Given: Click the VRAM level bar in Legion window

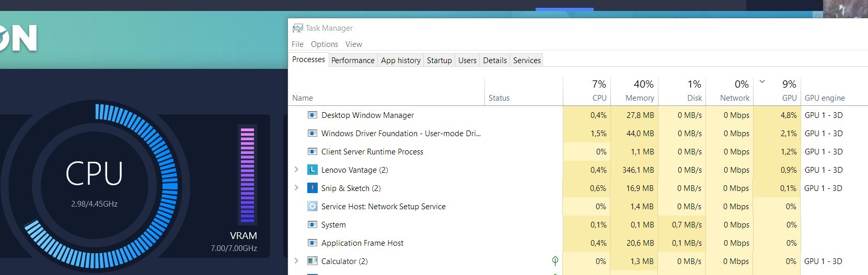Looking at the screenshot, I should click(247, 175).
